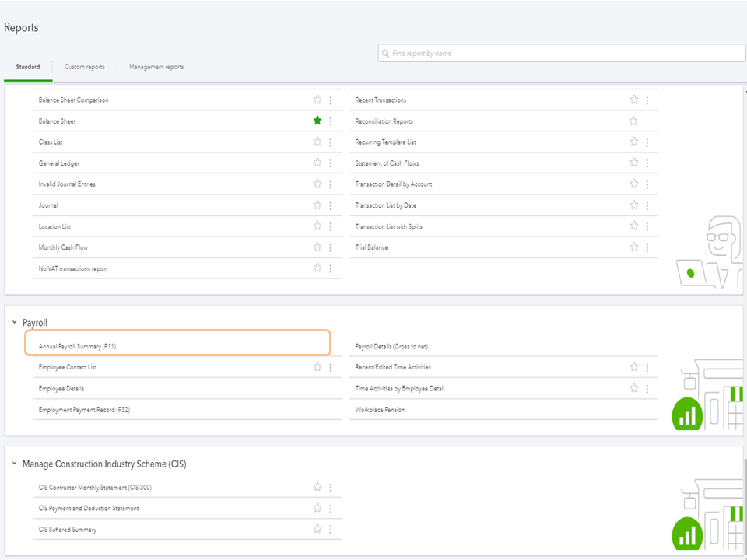
Task: Click the kebab menu for Balance Sheet Comparison
Action: pos(331,100)
